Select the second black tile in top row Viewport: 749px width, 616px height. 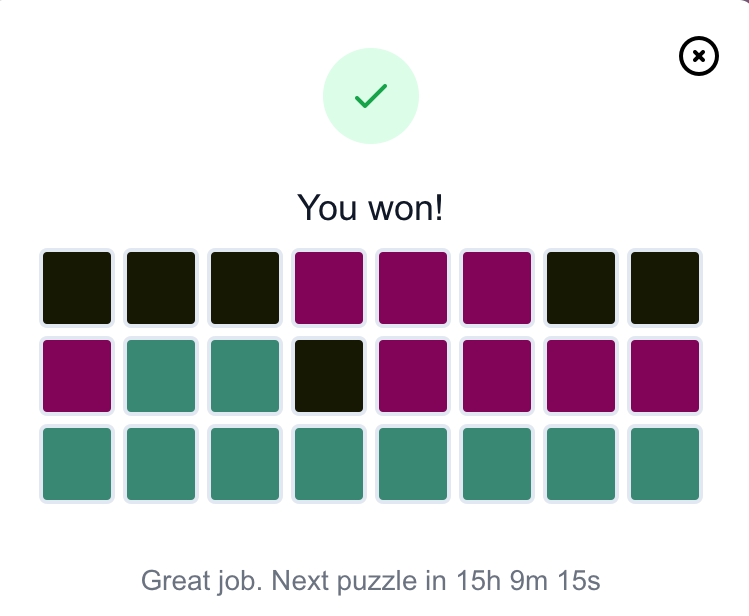pos(161,288)
